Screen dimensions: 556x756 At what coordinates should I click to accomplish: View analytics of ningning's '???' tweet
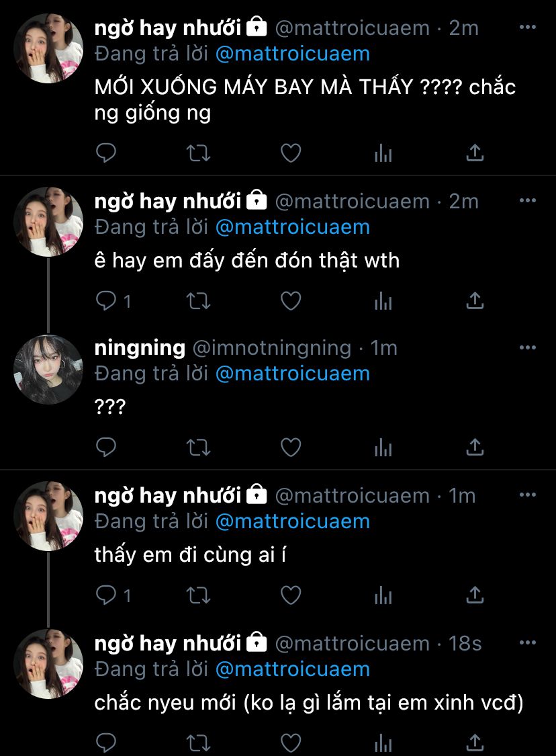pos(383,448)
